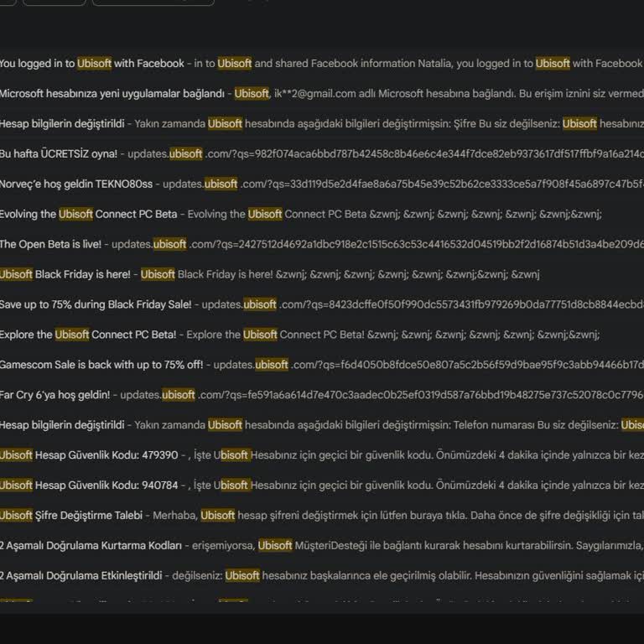This screenshot has height=644, width=644.
Task: Open 'Ubisoft Hesap Güvenlik Kodu: 479390' email
Action: (322, 454)
